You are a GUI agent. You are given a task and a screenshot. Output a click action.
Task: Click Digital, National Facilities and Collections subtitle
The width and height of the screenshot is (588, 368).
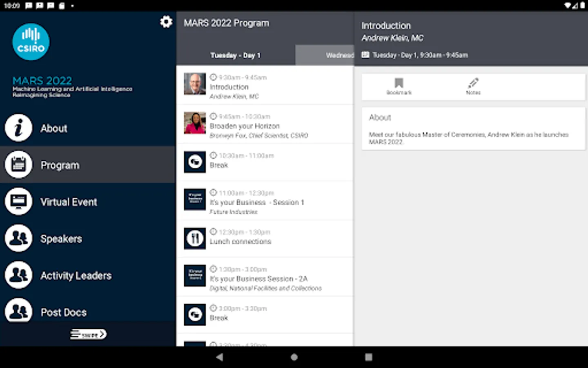pyautogui.click(x=266, y=288)
